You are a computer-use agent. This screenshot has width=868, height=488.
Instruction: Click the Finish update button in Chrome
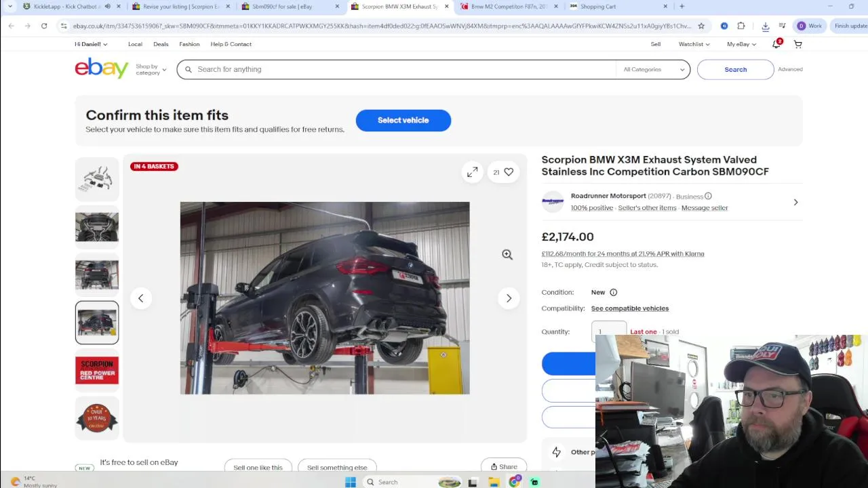coord(850,26)
